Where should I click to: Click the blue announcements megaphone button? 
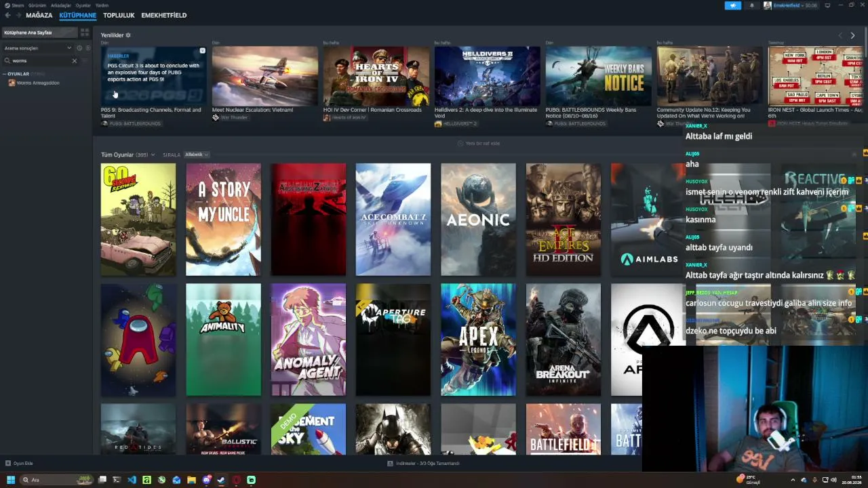[x=733, y=5]
